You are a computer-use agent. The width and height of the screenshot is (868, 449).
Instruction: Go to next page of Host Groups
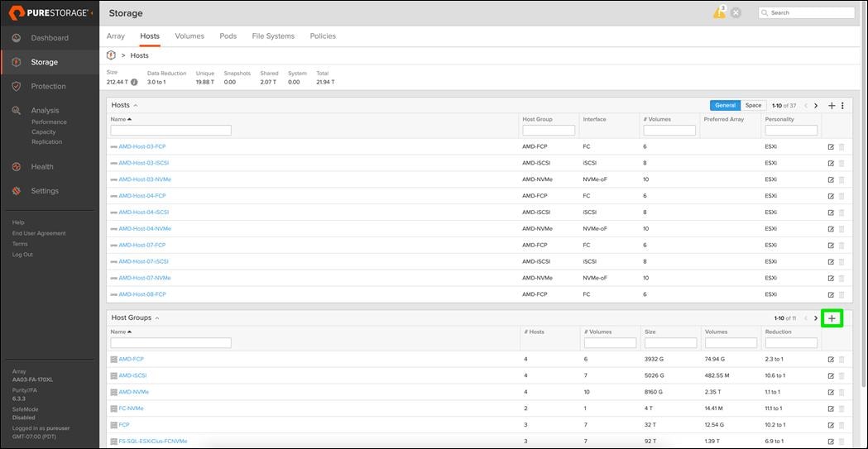point(816,318)
